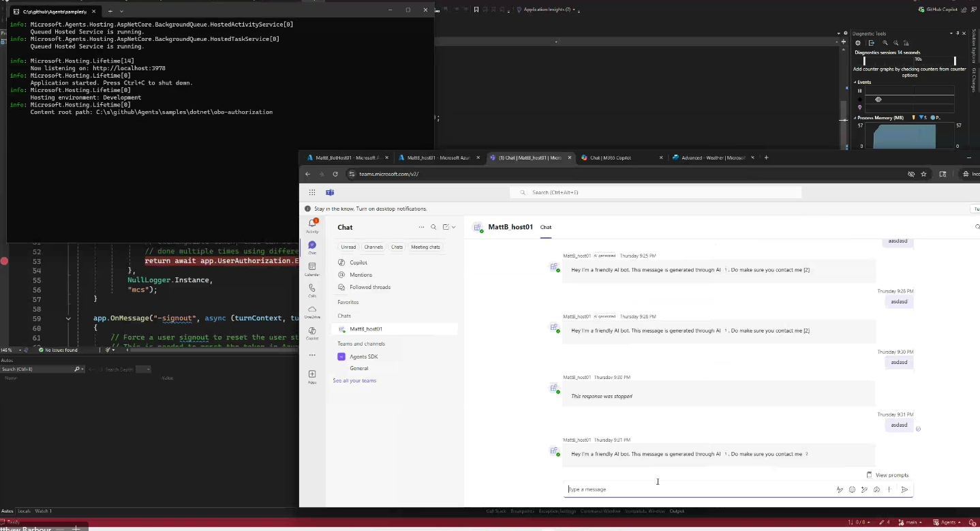Click View prompts above the message box
This screenshot has width=980, height=531.
pos(887,475)
